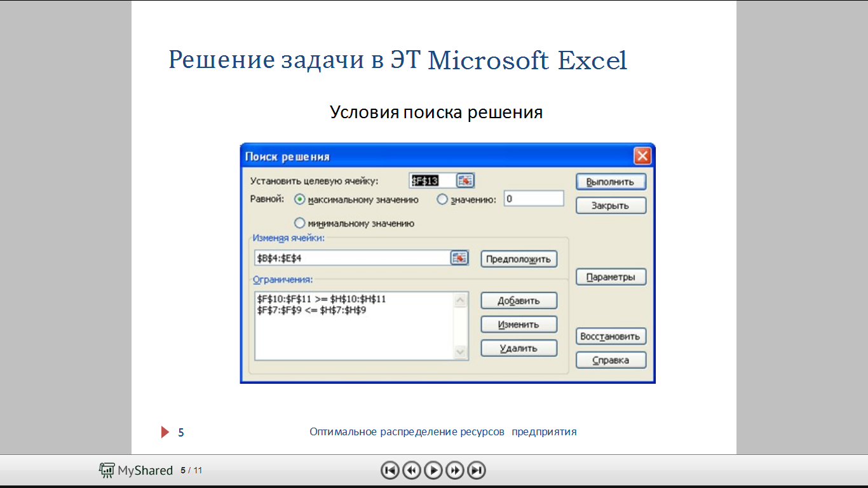Close the Поиск решения dialog
This screenshot has width=868, height=488.
tap(642, 156)
